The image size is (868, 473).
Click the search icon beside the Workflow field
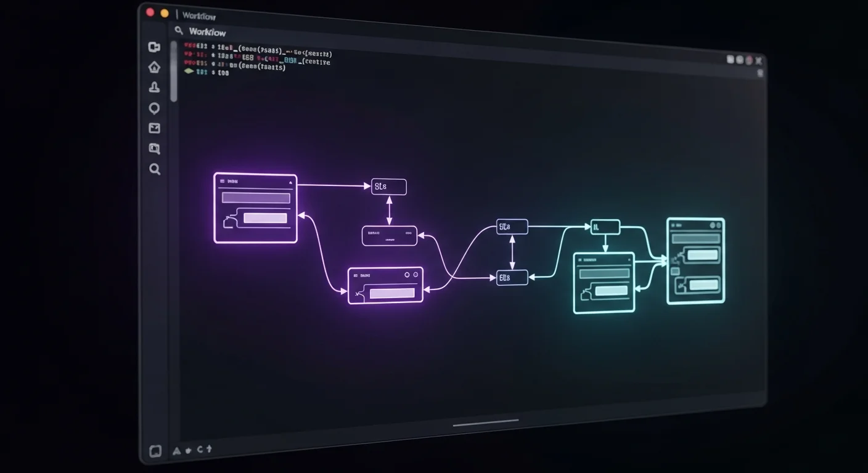click(x=179, y=30)
